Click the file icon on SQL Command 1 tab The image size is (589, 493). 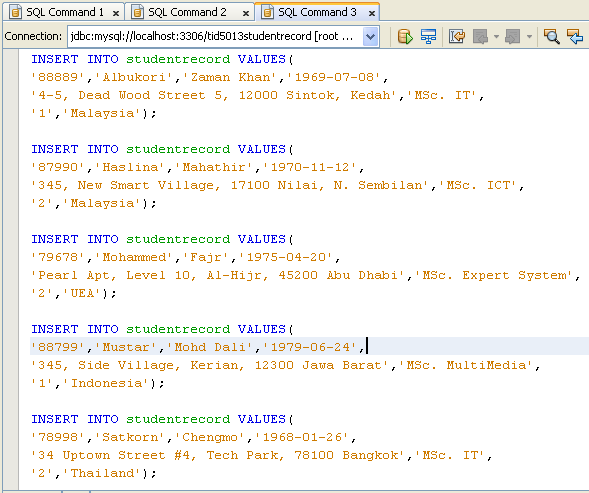[15, 12]
